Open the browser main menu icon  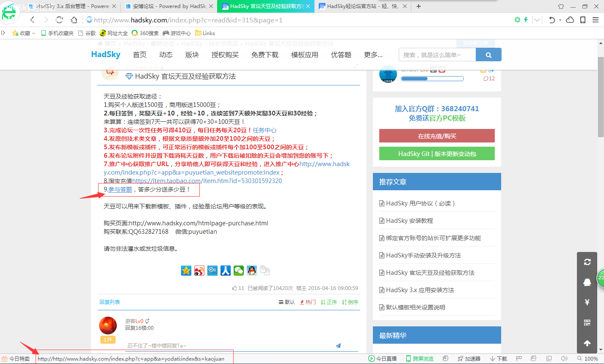point(595,20)
